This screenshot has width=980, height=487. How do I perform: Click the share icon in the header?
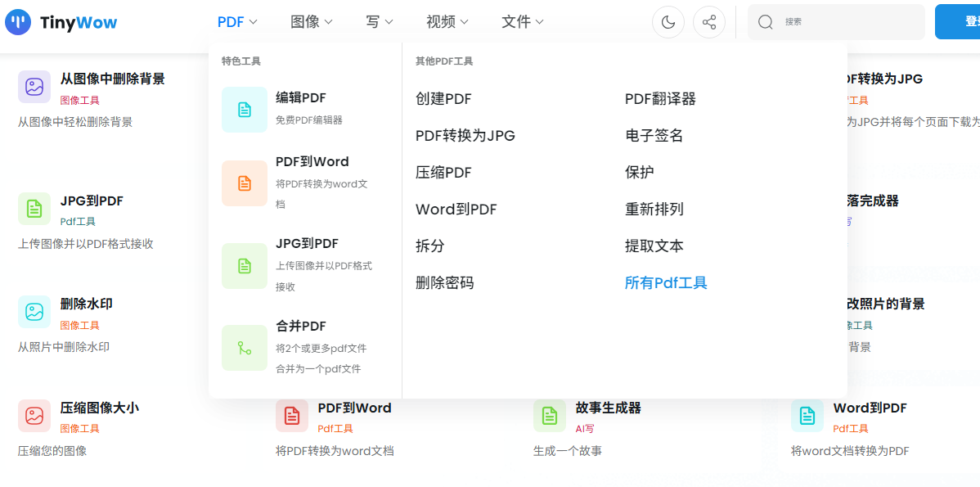(x=709, y=22)
